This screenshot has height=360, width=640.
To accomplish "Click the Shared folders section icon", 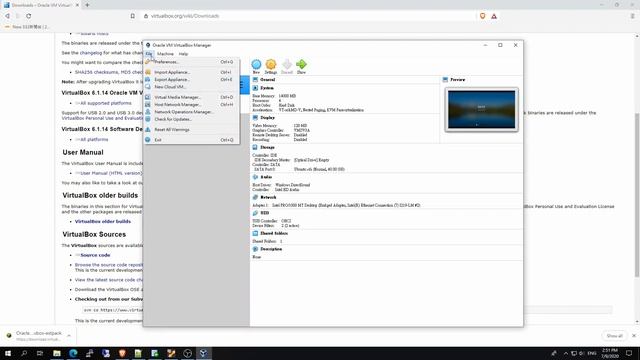I will (x=255, y=233).
